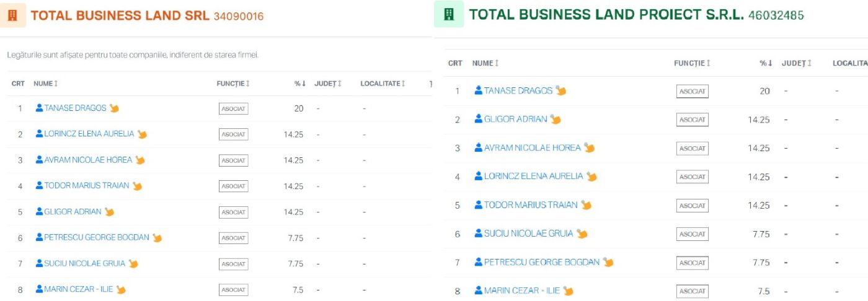Image resolution: width=868 pixels, height=301 pixels.
Task: Sort left table by NUME column
Action: tap(45, 84)
